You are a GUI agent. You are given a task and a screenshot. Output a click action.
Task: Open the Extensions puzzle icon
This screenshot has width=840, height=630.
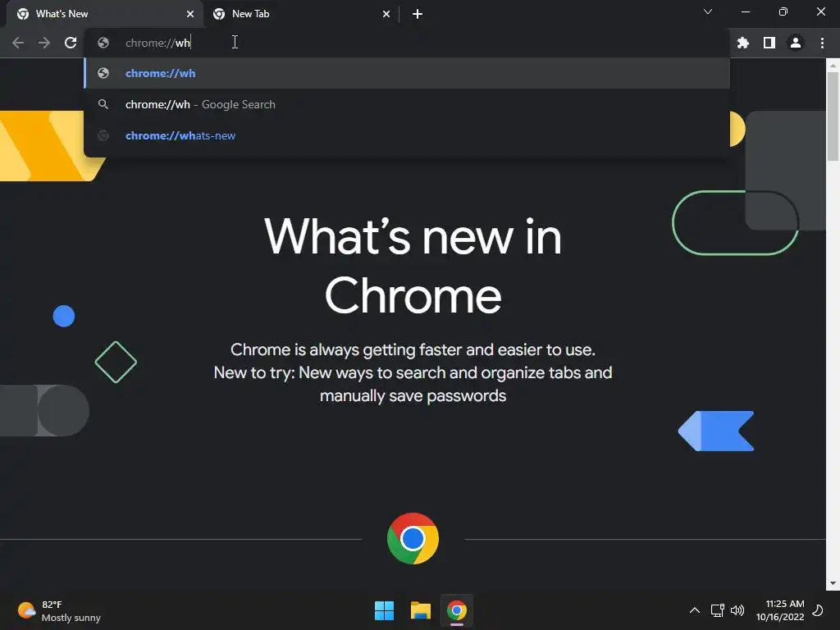(x=743, y=43)
